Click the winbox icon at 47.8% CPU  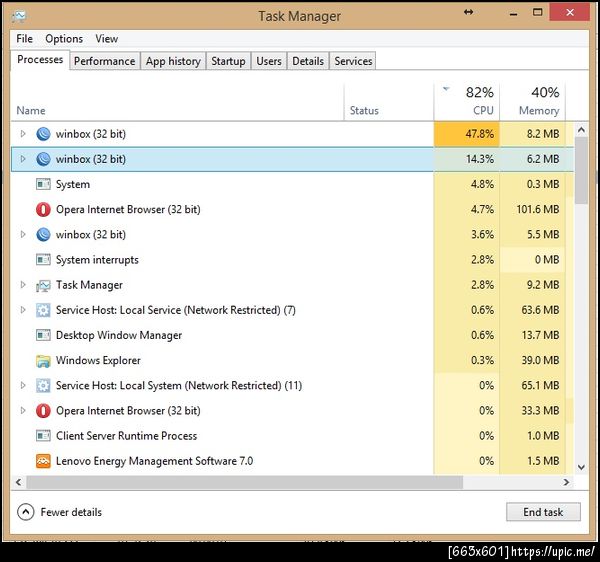43,134
